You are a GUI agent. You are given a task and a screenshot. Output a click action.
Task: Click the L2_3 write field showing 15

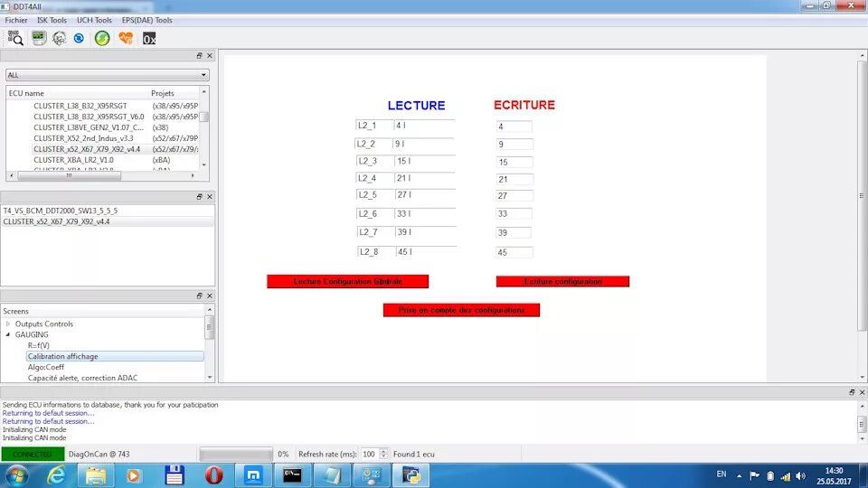[x=514, y=162]
